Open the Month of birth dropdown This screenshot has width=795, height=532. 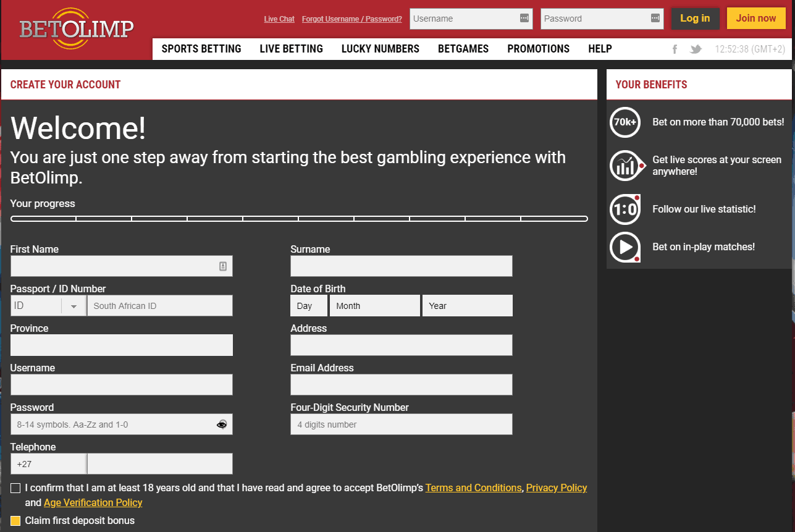coord(375,306)
